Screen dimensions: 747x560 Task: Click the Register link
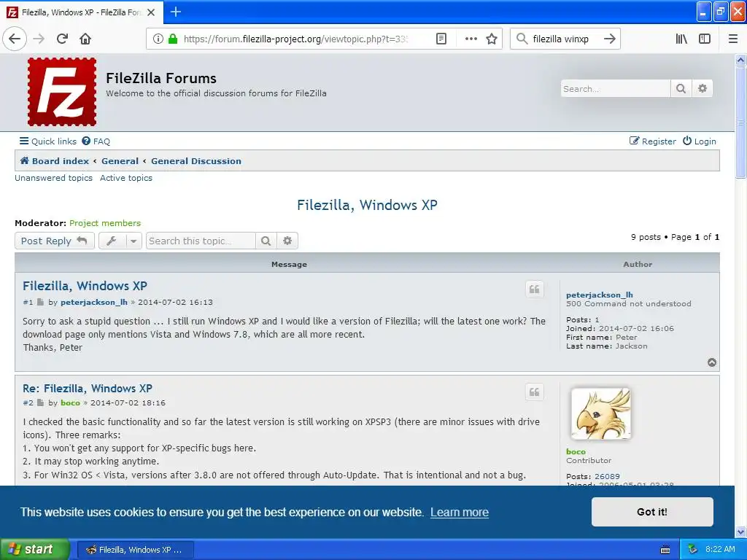click(653, 141)
